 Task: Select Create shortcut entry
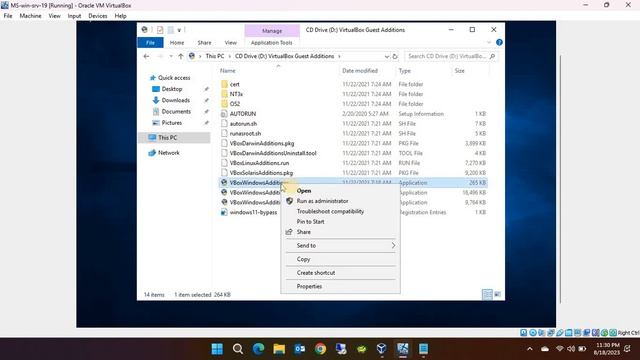pos(316,272)
